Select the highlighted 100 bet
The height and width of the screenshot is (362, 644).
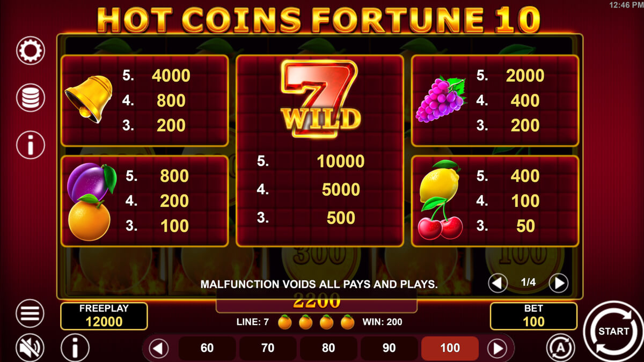pyautogui.click(x=450, y=348)
